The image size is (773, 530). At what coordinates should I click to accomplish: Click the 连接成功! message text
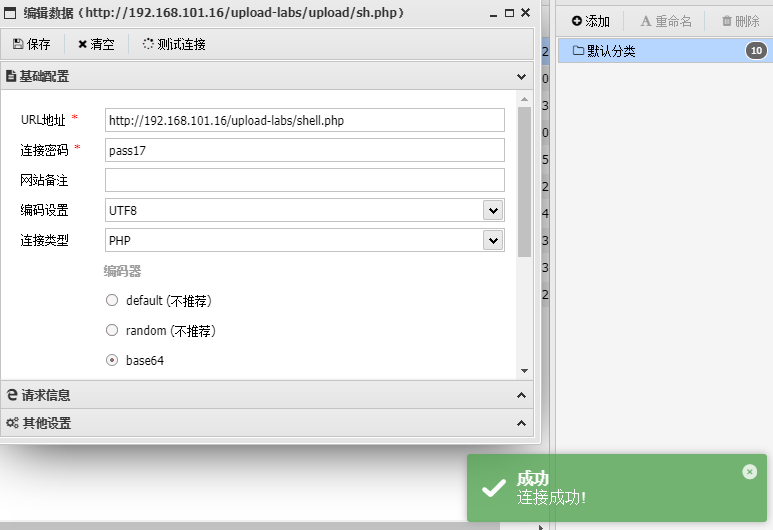(x=551, y=497)
